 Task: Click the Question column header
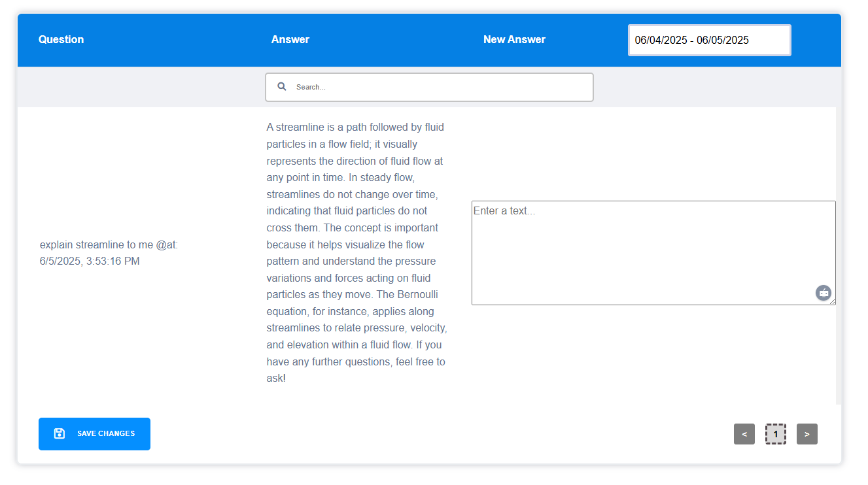[x=61, y=39]
